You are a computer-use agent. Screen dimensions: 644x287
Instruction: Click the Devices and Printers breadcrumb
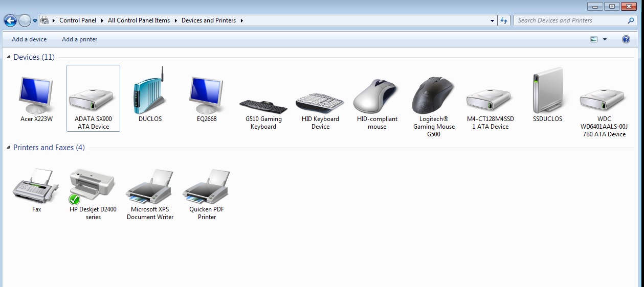209,20
